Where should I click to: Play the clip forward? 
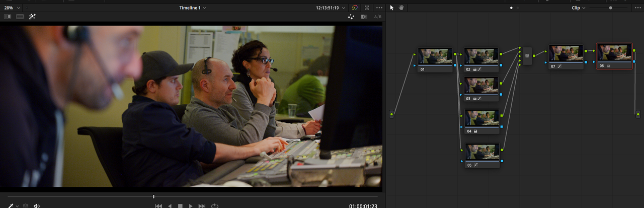coord(191,206)
